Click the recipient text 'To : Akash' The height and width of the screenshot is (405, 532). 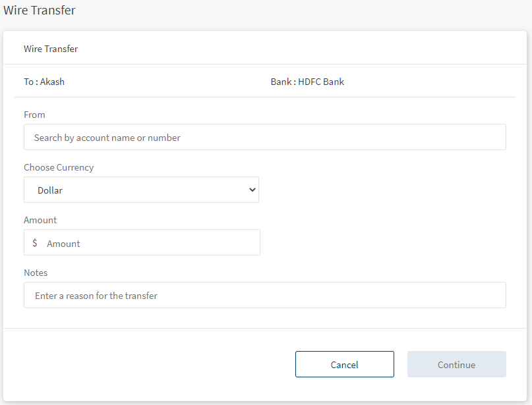[44, 82]
